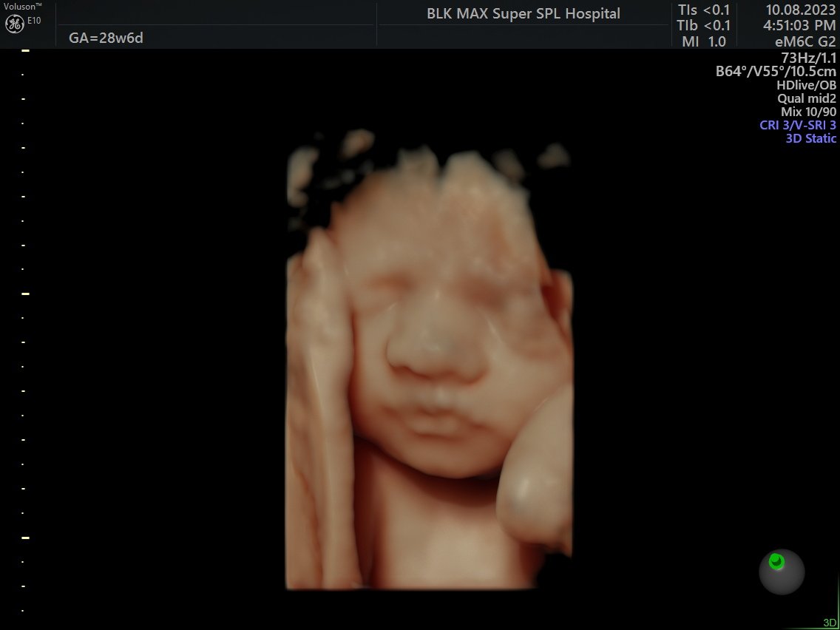This screenshot has width=840, height=630.
Task: Click the empty patient name field
Action: pyautogui.click(x=214, y=14)
